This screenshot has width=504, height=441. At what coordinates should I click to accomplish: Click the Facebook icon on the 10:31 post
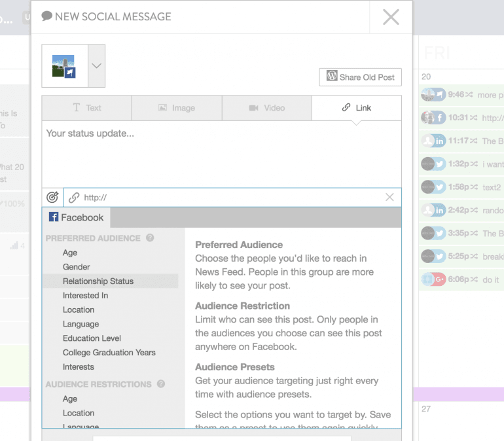pos(439,118)
